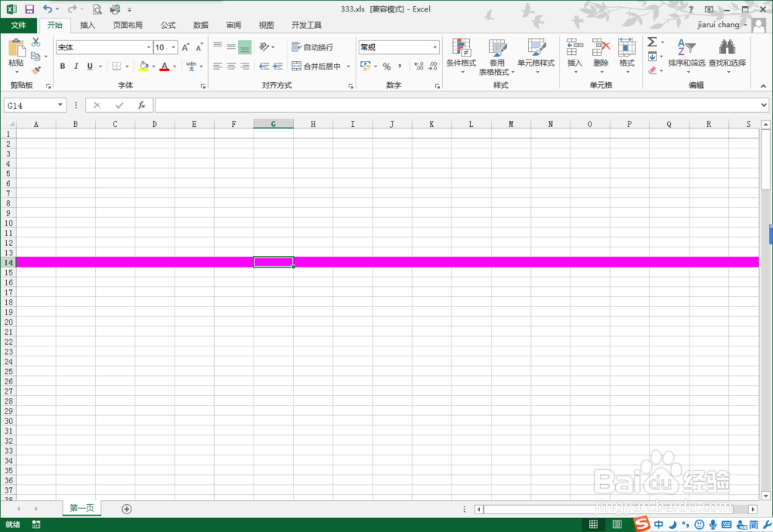The width and height of the screenshot is (773, 532).
Task: Set bottom vertical alignment
Action: coord(245,47)
